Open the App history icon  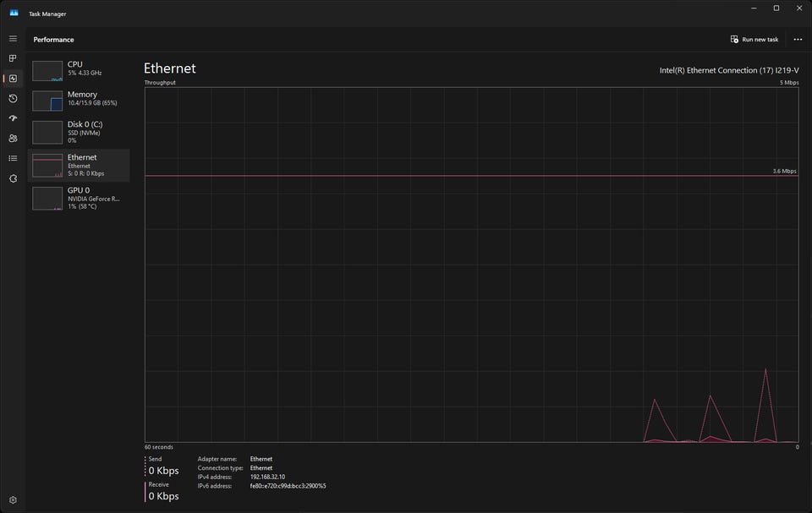(x=13, y=98)
